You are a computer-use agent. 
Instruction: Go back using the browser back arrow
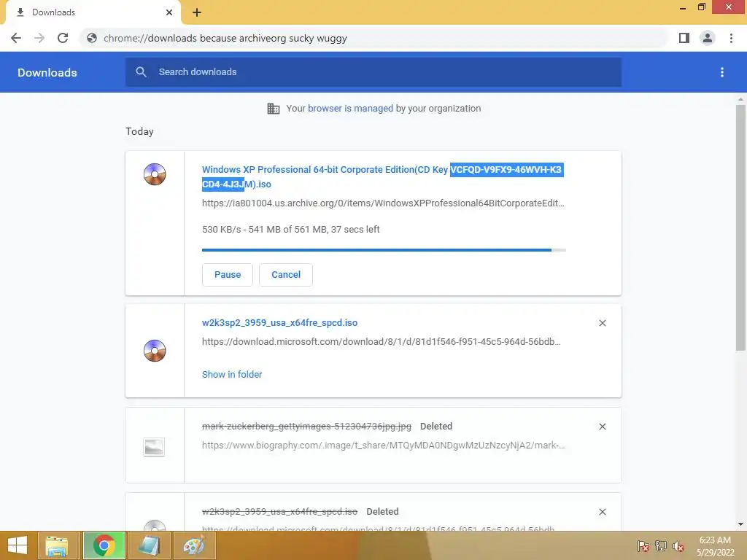(x=16, y=38)
